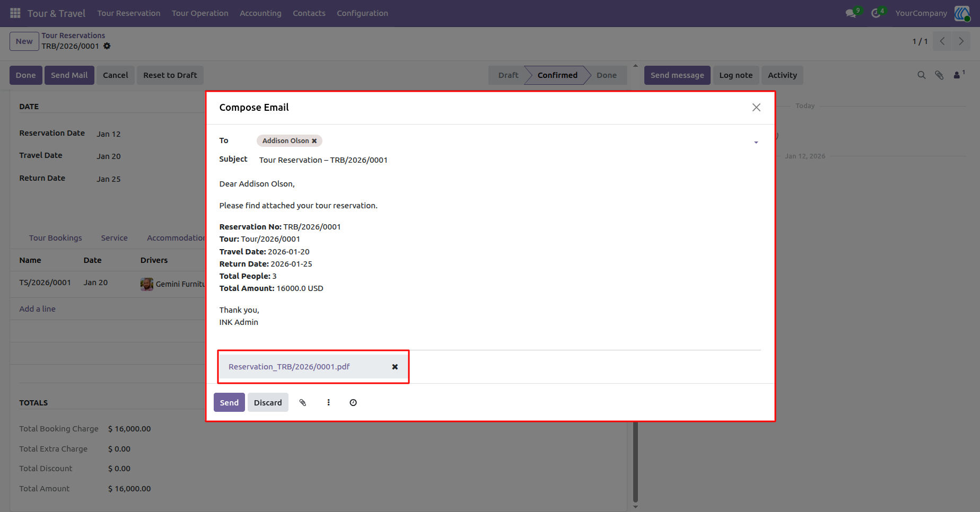980x512 pixels.
Task: Edit the Subject field text
Action: [504, 160]
